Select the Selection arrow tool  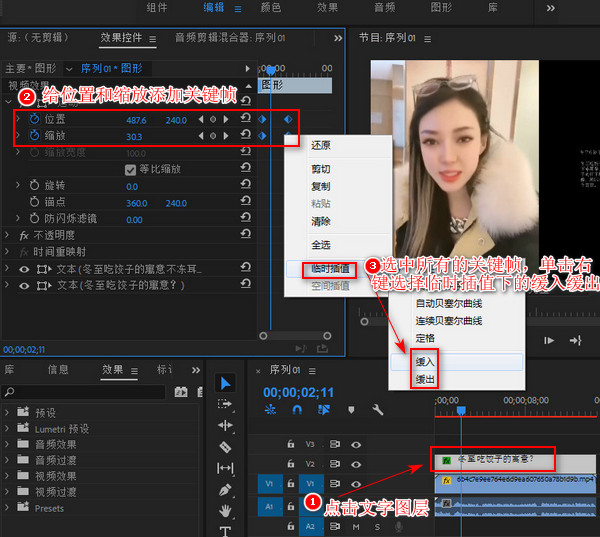coord(225,383)
